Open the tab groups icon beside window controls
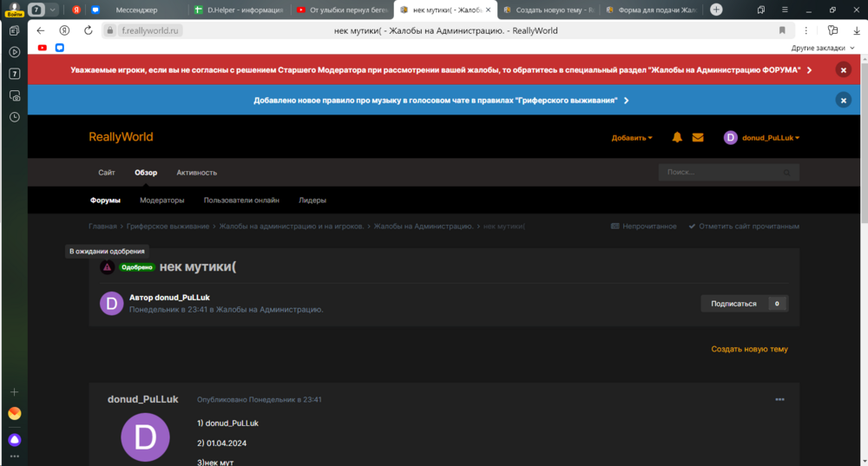 click(x=761, y=10)
